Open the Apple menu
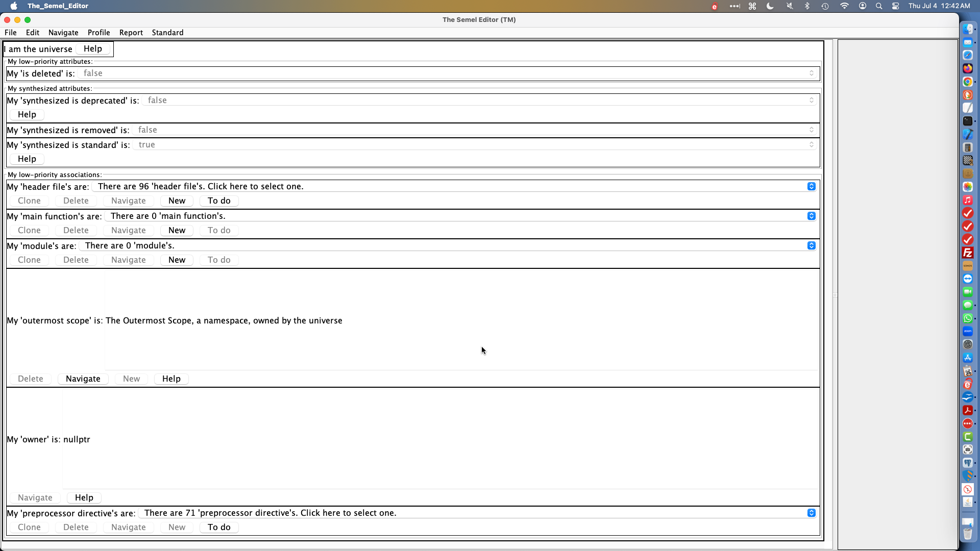Screen dimensions: 980x551 (x=14, y=6)
